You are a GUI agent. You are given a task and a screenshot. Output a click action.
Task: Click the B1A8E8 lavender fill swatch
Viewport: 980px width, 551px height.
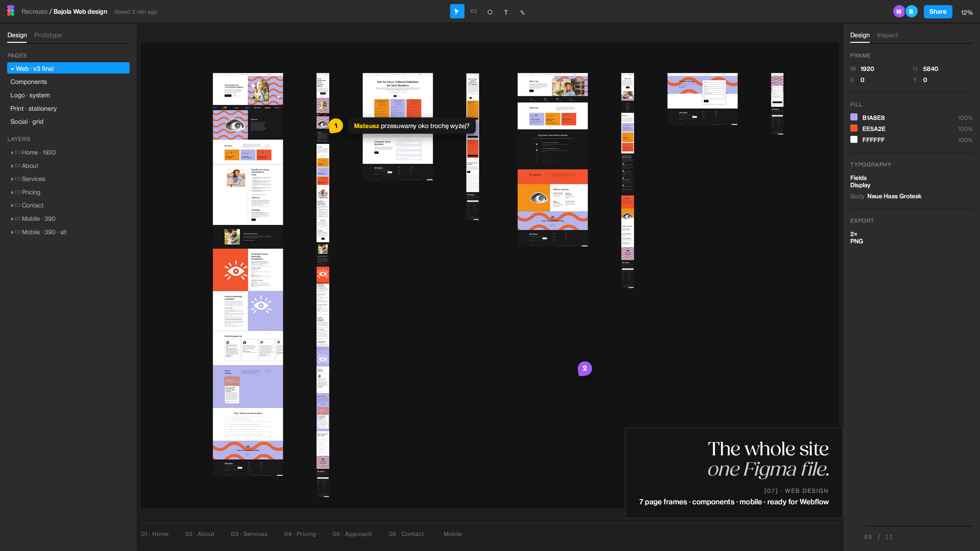(854, 117)
